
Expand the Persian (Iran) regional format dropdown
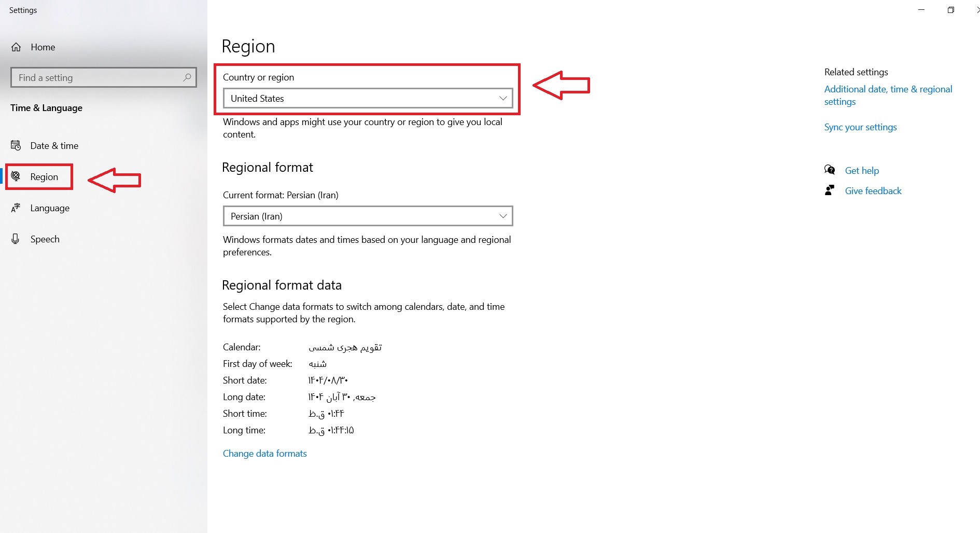coord(367,216)
